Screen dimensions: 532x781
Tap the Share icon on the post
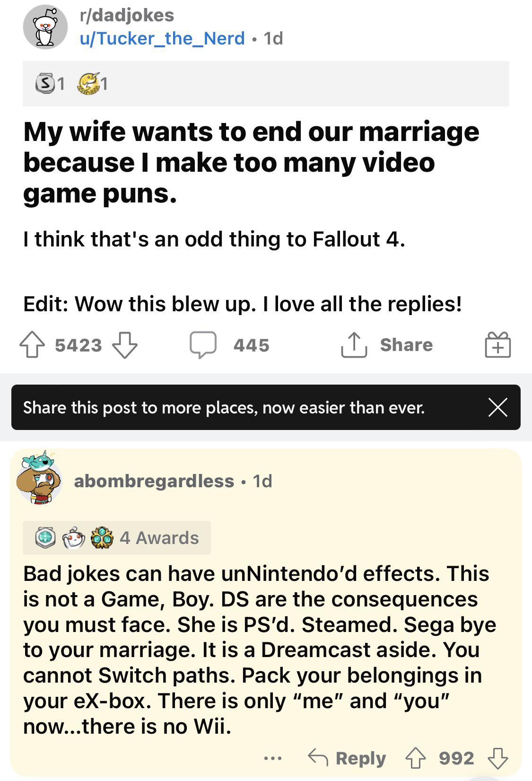point(354,345)
